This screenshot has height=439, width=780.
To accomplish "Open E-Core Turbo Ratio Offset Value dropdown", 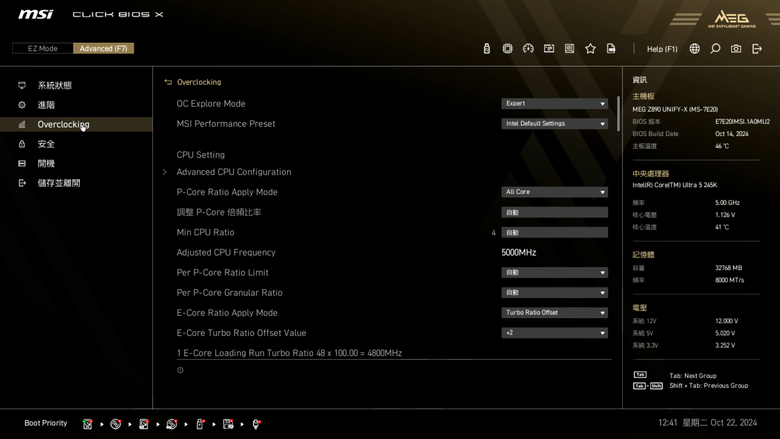I will pyautogui.click(x=554, y=333).
